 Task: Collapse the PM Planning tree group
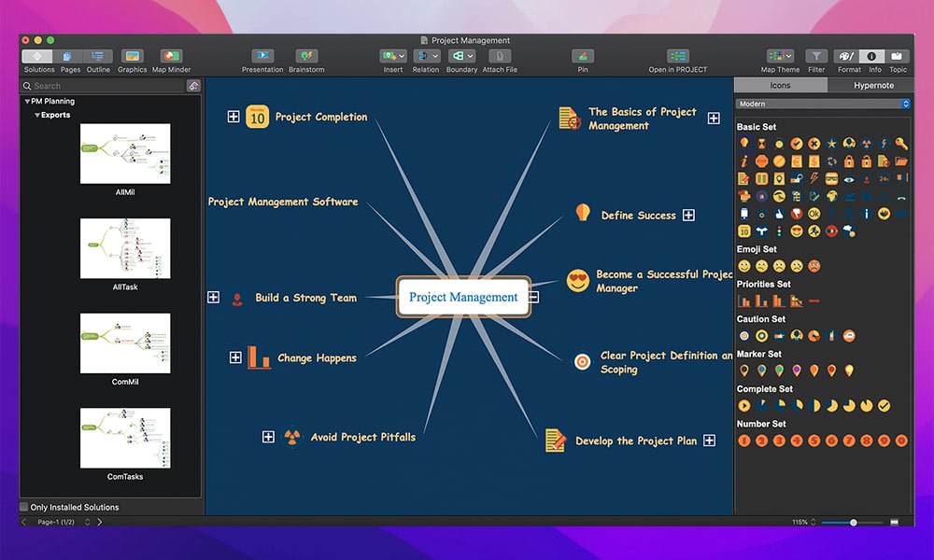click(28, 101)
